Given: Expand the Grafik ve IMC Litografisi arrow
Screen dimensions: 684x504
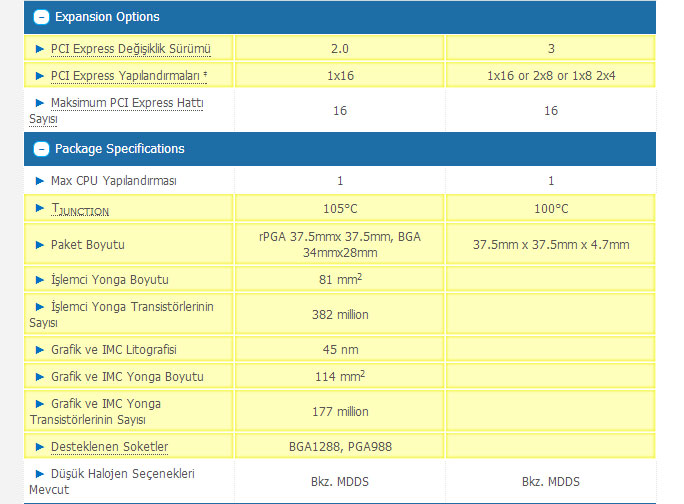Looking at the screenshot, I should pyautogui.click(x=40, y=350).
